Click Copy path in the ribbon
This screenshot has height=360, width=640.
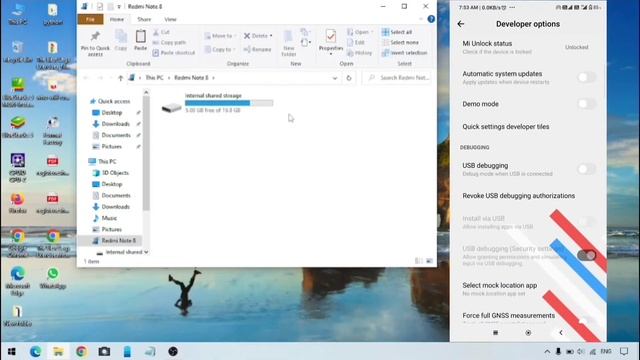click(169, 42)
